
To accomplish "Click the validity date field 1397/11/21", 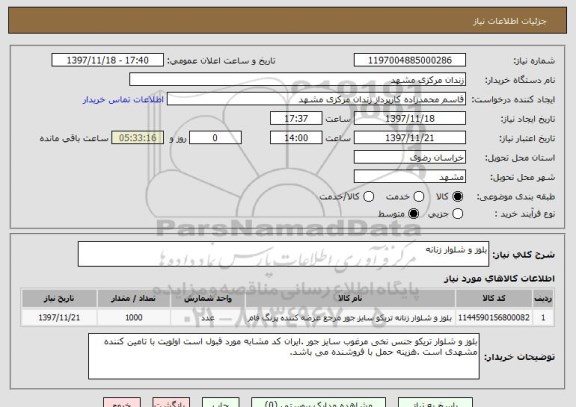I will pos(410,138).
